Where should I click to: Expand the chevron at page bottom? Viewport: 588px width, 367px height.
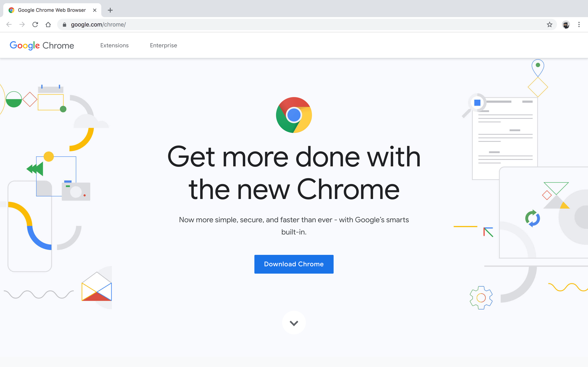pos(293,323)
